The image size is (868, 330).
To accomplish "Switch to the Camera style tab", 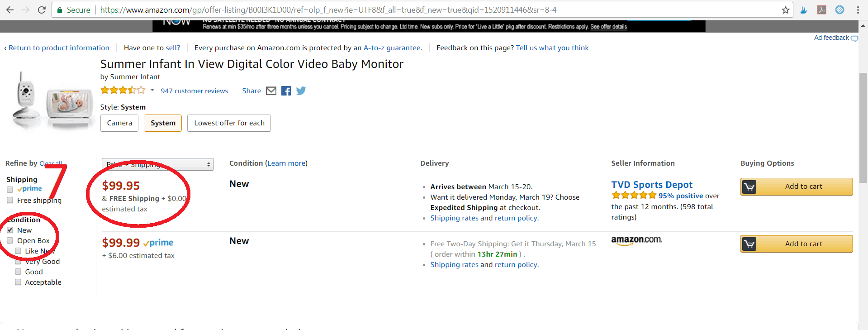I will [119, 123].
